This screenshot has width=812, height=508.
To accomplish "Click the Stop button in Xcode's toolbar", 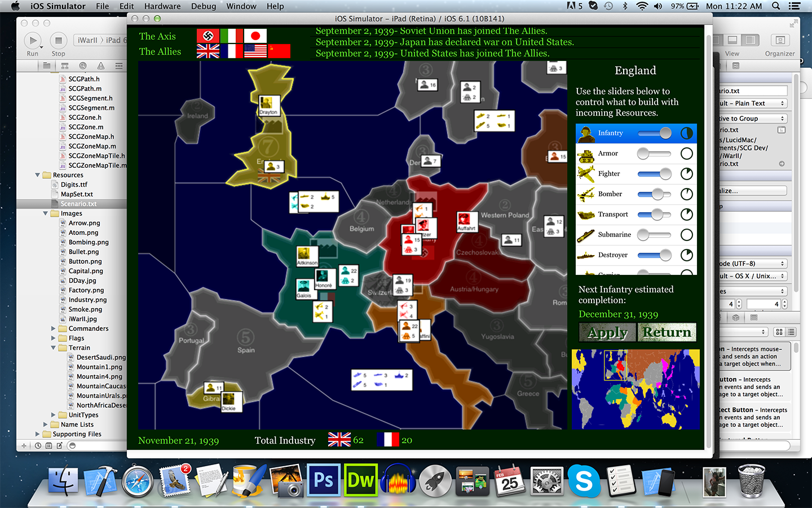I will pyautogui.click(x=58, y=40).
